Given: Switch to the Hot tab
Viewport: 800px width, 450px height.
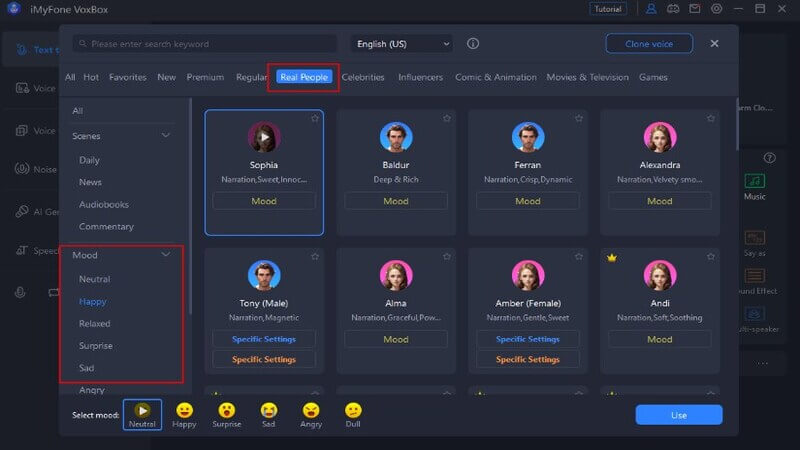Looking at the screenshot, I should [x=91, y=77].
